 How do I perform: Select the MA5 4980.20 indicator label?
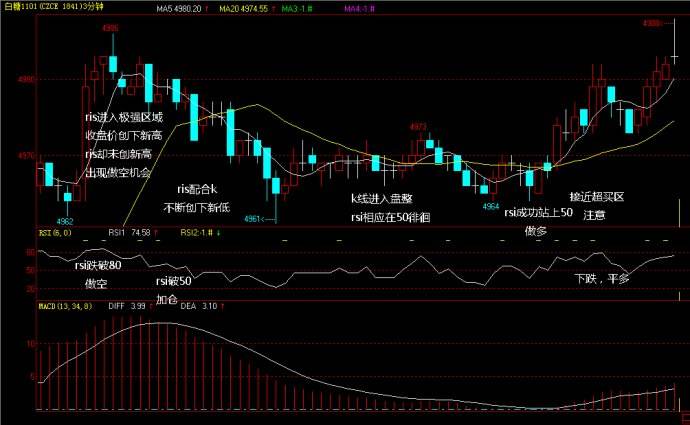[x=179, y=7]
